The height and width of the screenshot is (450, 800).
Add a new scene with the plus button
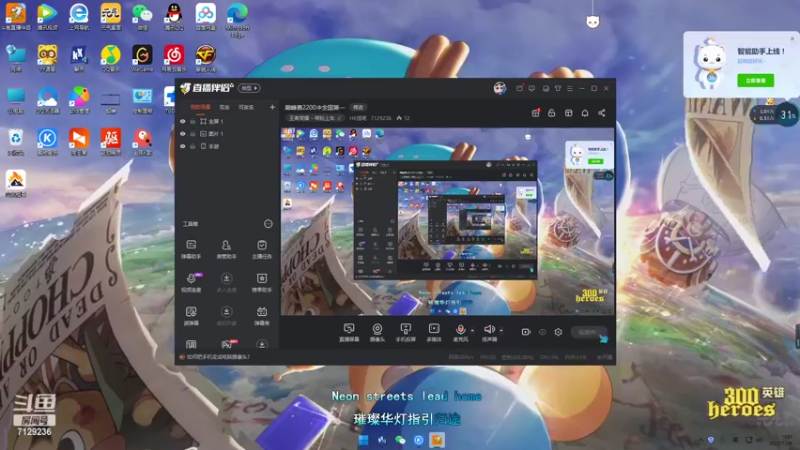[x=272, y=107]
